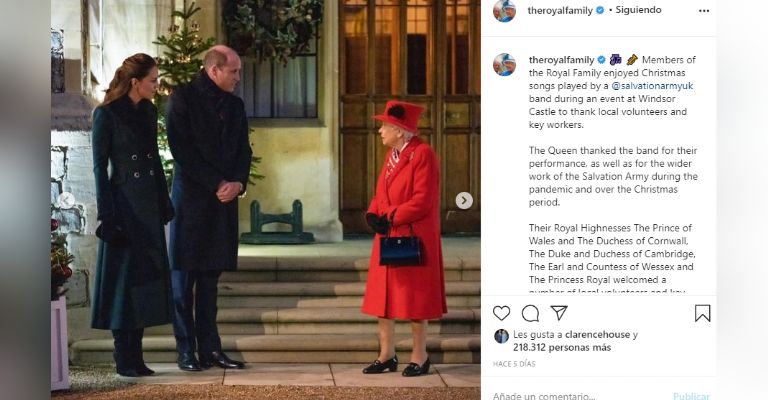Open theroyalfamily profile picture in header
768x400 pixels.
click(504, 11)
